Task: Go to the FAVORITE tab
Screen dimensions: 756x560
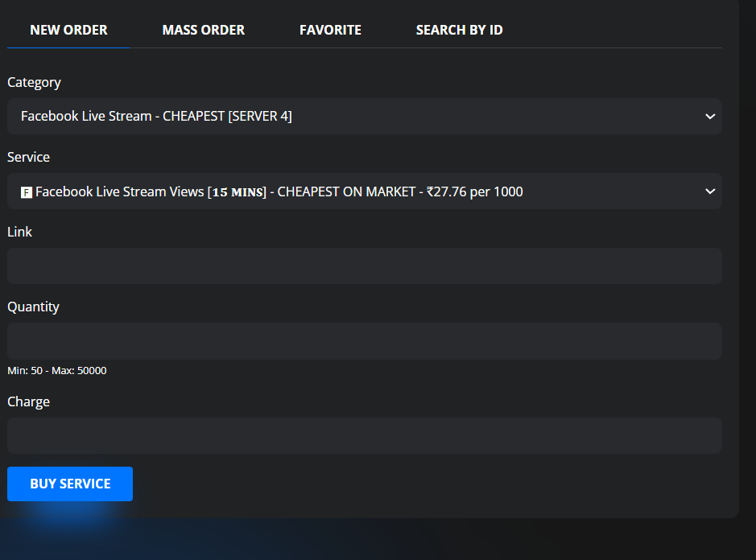Action: click(330, 30)
